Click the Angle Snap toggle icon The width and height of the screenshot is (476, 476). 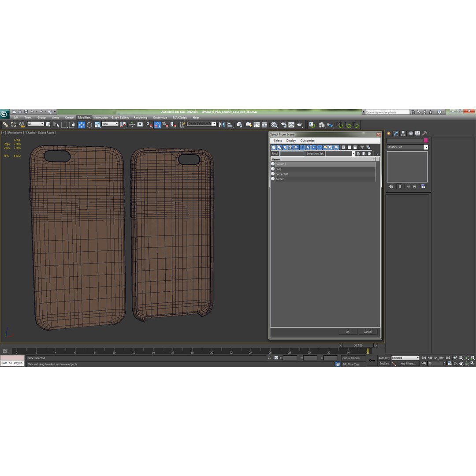pos(157,125)
